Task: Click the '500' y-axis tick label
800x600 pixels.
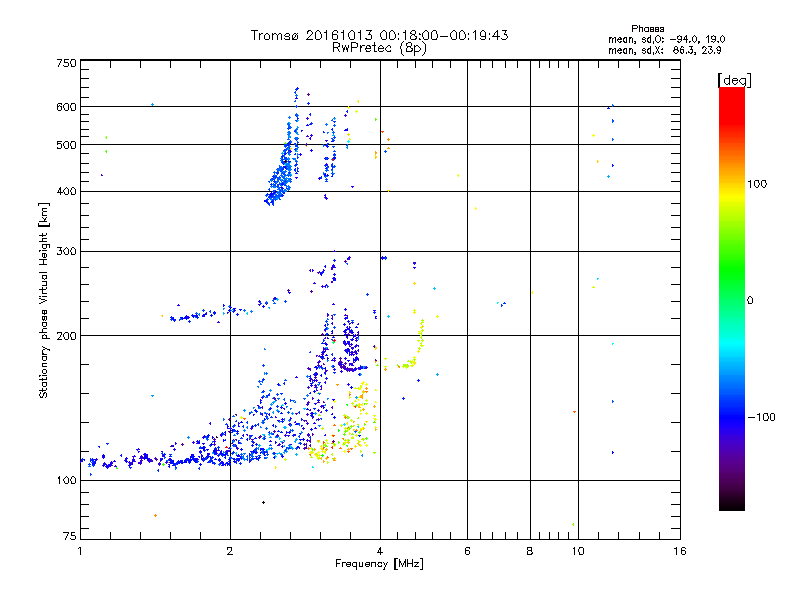Action: click(66, 145)
